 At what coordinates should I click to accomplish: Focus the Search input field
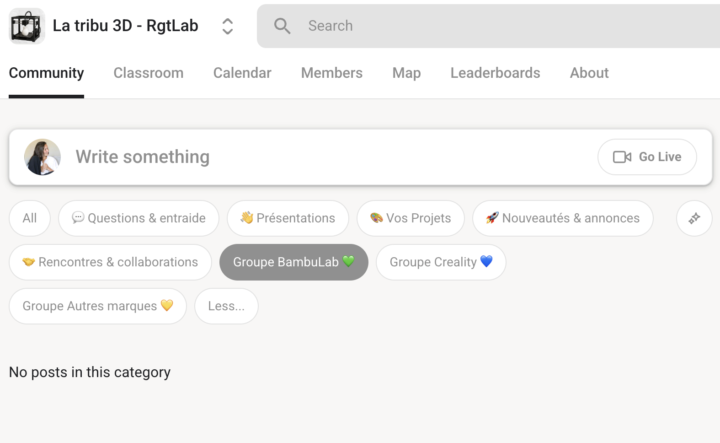(x=488, y=26)
